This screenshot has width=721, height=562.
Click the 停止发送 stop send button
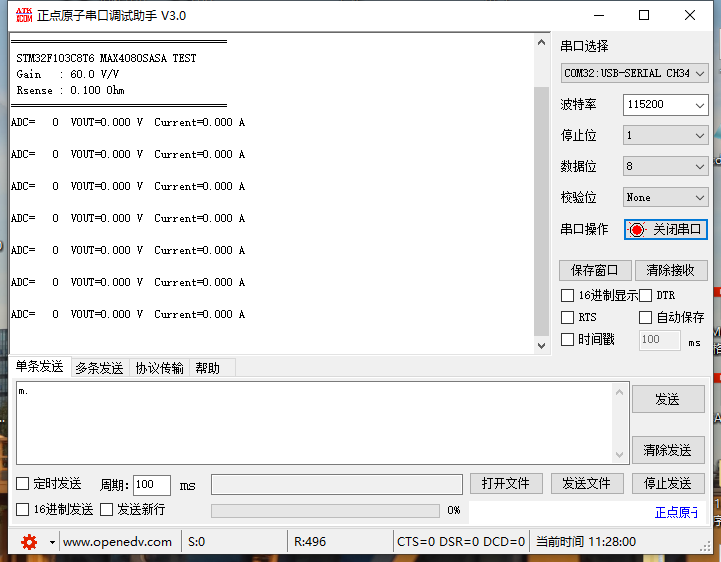668,483
